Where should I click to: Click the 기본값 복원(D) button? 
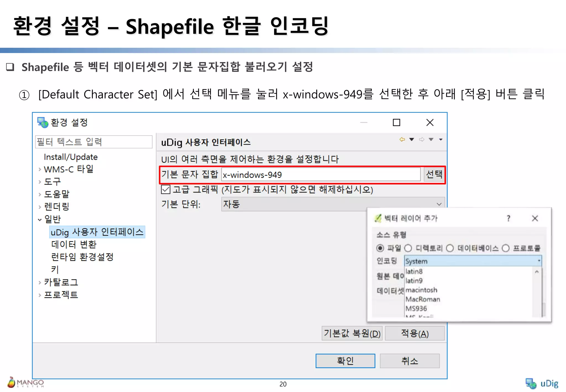click(352, 333)
